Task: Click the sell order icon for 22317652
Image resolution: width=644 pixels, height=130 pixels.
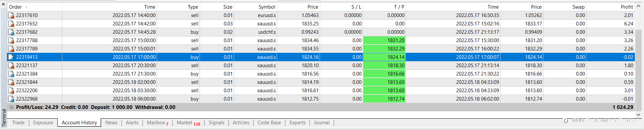Action: click(x=11, y=24)
